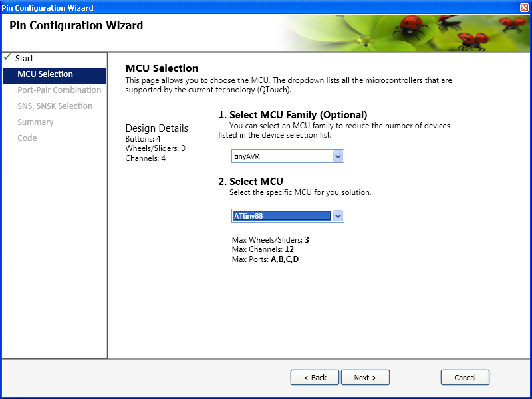
Task: Click the ATtiny88 MCU combo box field
Action: [x=288, y=216]
